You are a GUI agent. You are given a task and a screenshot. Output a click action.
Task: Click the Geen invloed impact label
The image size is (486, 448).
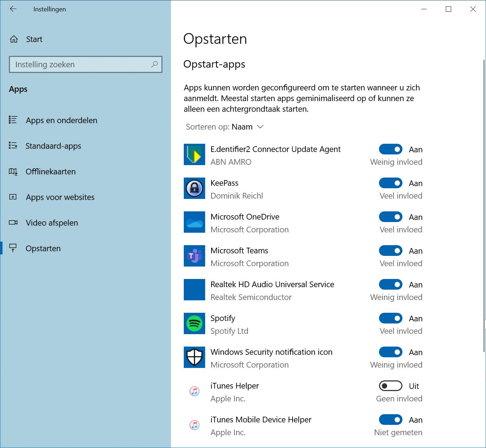tap(399, 399)
